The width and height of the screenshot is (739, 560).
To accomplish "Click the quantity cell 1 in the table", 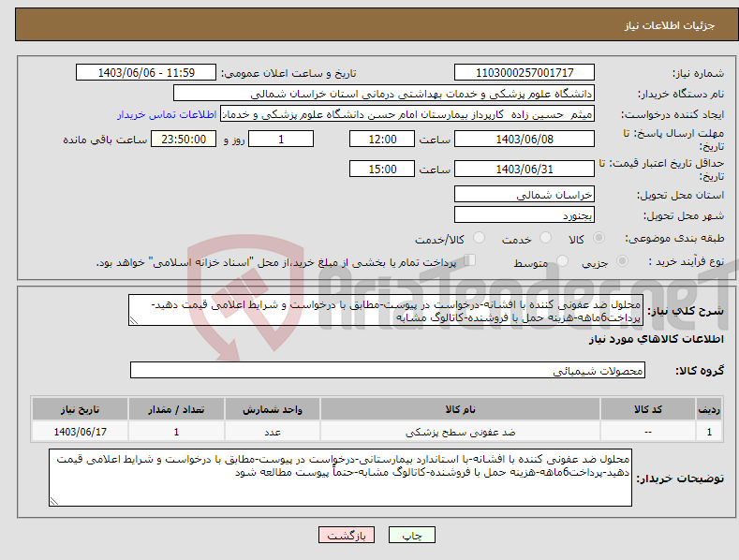I will pos(176,432).
